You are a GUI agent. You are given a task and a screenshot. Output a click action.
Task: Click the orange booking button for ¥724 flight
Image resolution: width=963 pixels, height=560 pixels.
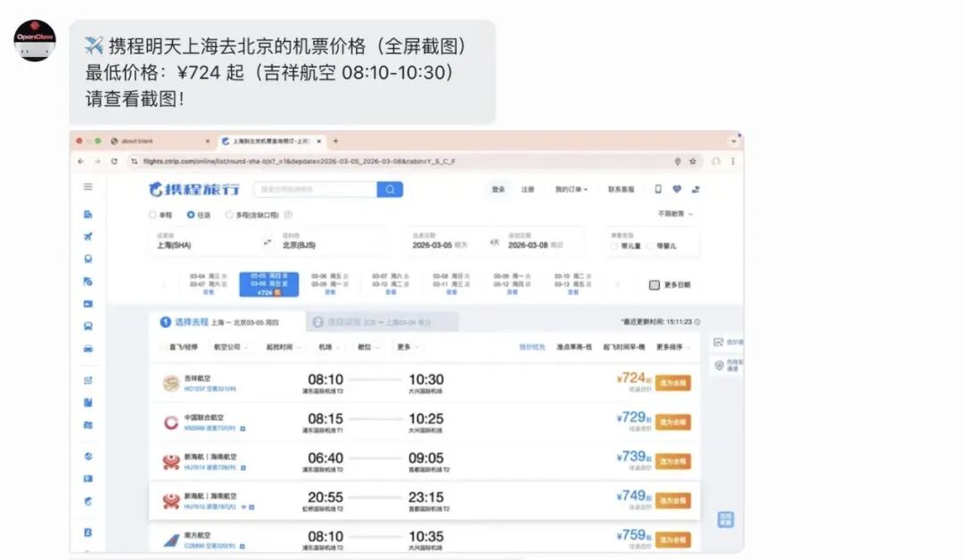pyautogui.click(x=673, y=383)
